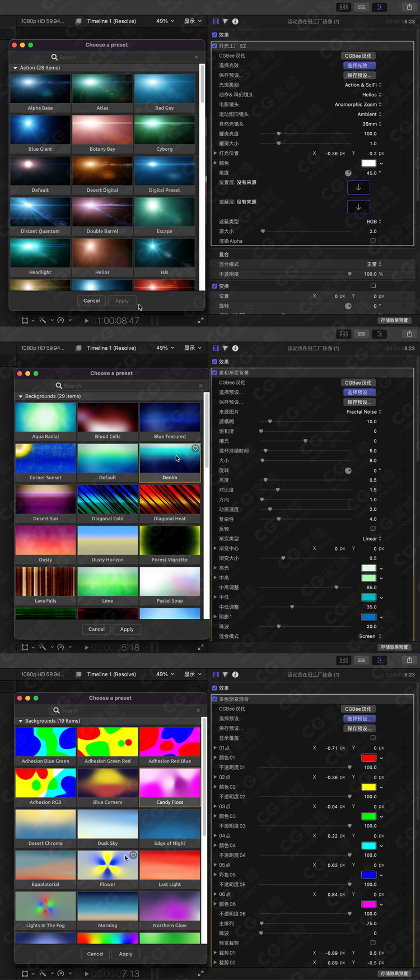This screenshot has width=420, height=980.
Task: Toggle the 变换 section checkbox
Action: coord(214,286)
